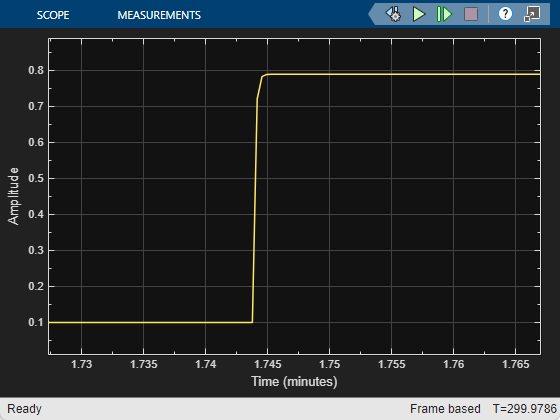Click the Step Forward icon
The height and width of the screenshot is (420, 560).
[x=444, y=14]
